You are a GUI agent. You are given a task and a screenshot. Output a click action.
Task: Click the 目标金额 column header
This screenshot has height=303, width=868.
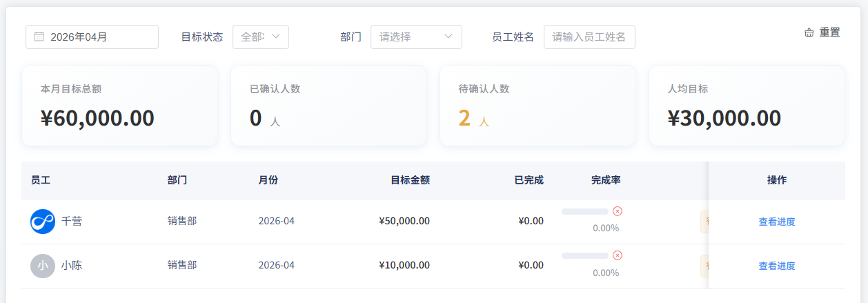(x=410, y=180)
